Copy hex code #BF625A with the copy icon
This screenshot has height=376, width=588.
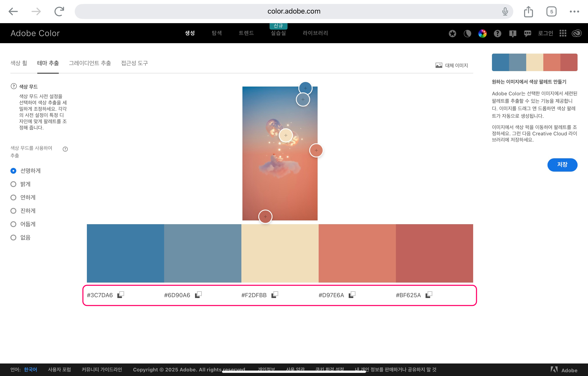pos(429,295)
